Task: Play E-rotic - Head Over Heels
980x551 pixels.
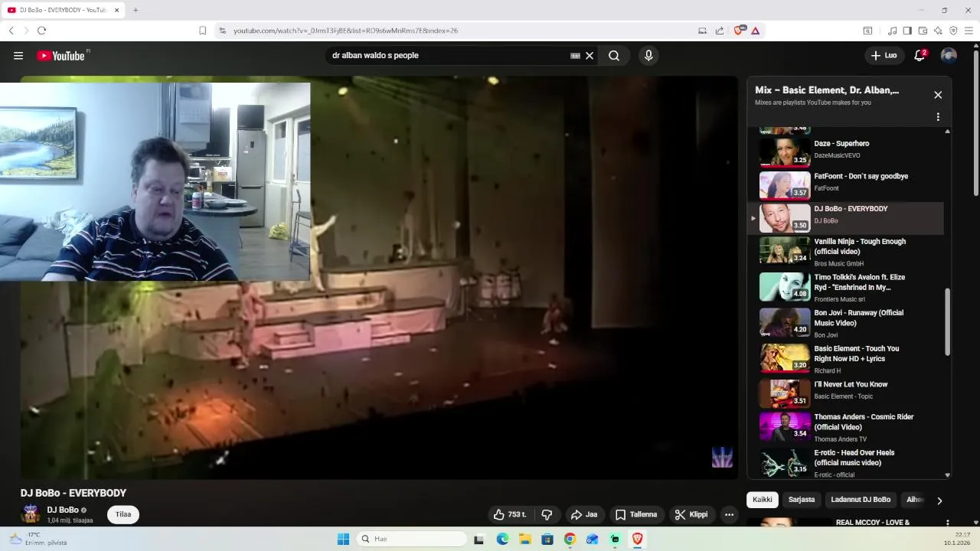Action: tap(846, 463)
